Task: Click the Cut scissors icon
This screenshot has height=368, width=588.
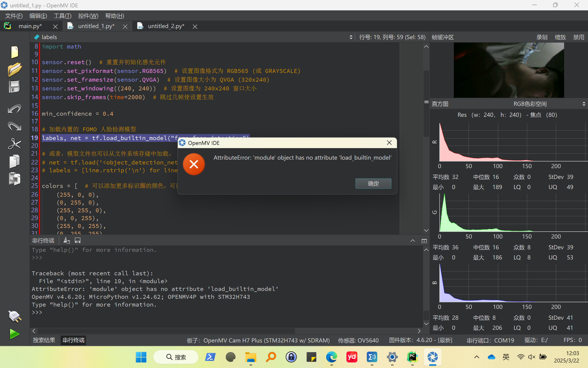Action: pyautogui.click(x=14, y=144)
